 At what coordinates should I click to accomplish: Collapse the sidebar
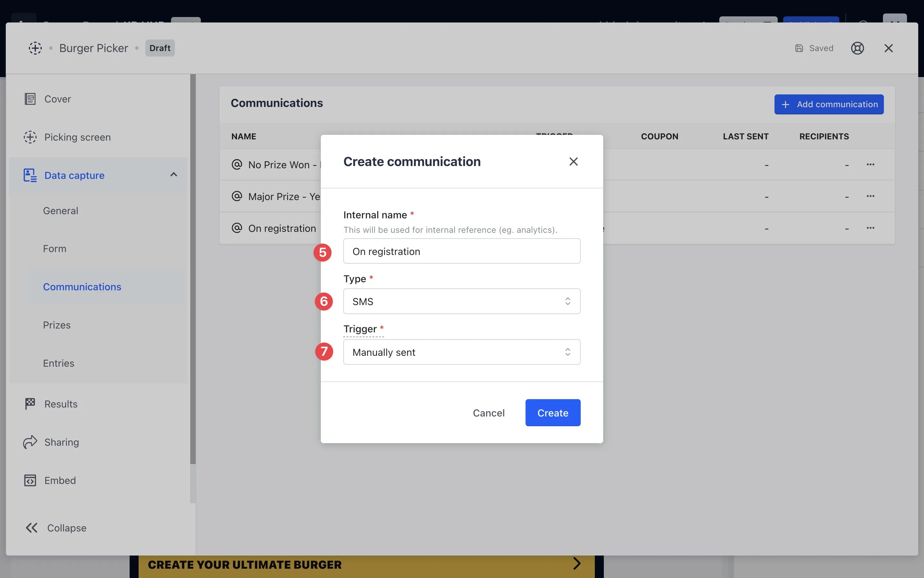56,528
